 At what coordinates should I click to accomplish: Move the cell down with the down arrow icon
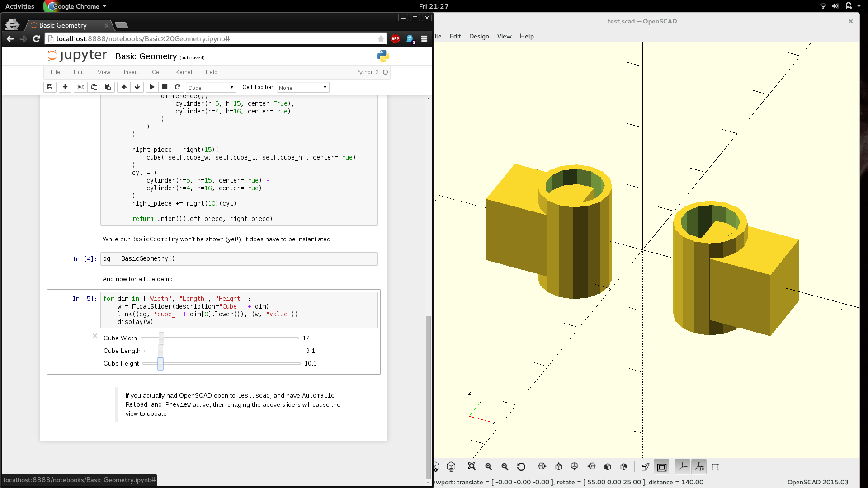coord(137,87)
